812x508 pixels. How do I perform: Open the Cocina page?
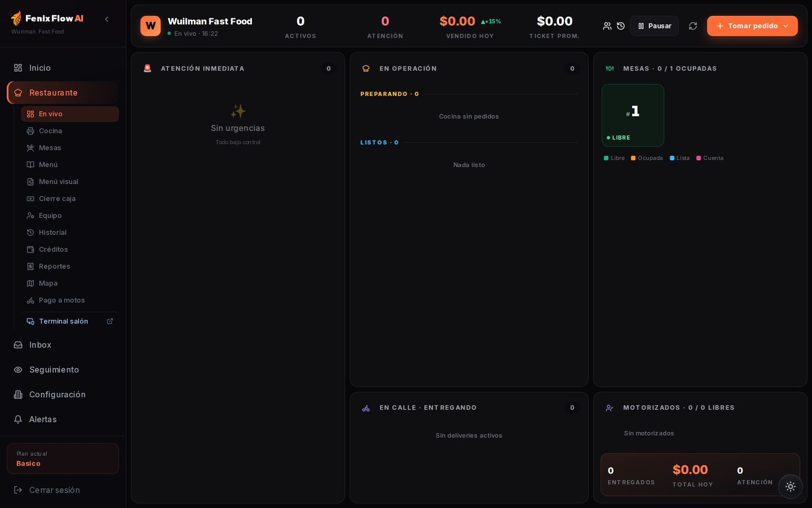pyautogui.click(x=70, y=131)
